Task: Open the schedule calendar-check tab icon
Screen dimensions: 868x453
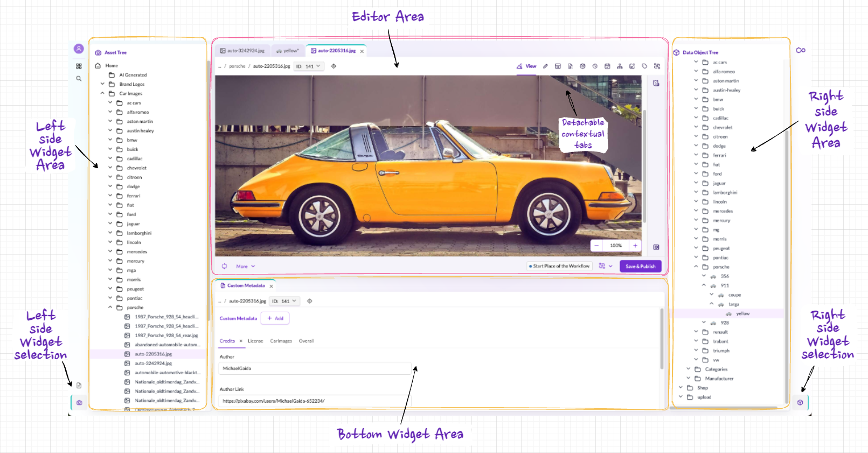Action: (607, 66)
